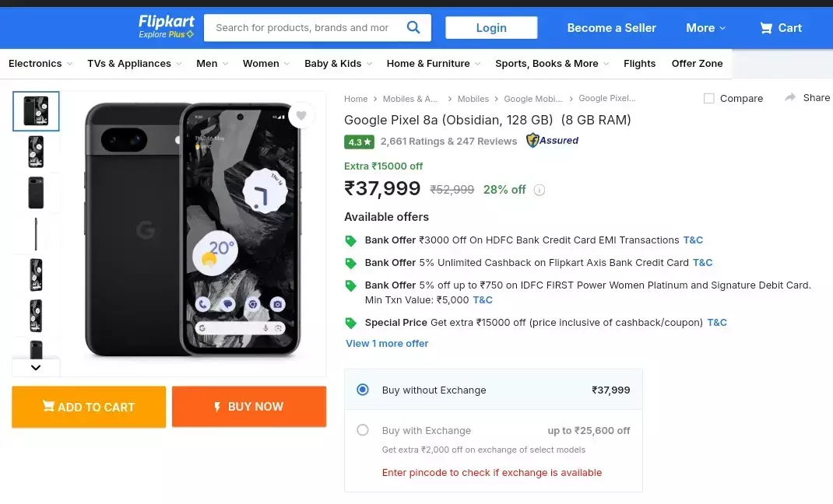Viewport: 833px width, 504px height.
Task: Select Buy with Exchange radio button
Action: click(363, 430)
